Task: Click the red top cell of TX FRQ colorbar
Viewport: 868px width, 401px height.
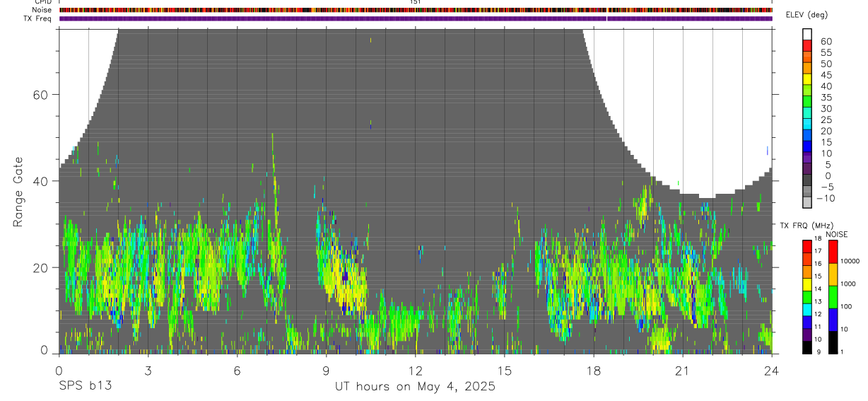Action: pyautogui.click(x=807, y=247)
